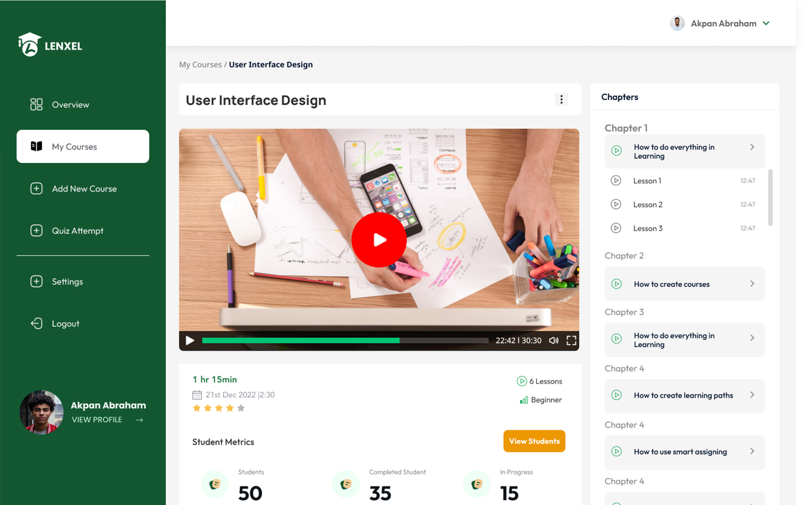Seek on the green video progress bar
The height and width of the screenshot is (505, 812).
pyautogui.click(x=301, y=340)
